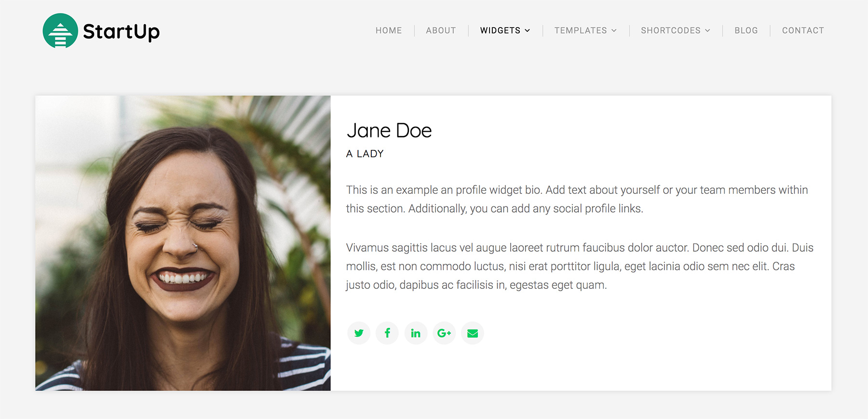Screen dimensions: 868x419
Task: Open the WIDGETS dropdown menu
Action: click(x=501, y=30)
